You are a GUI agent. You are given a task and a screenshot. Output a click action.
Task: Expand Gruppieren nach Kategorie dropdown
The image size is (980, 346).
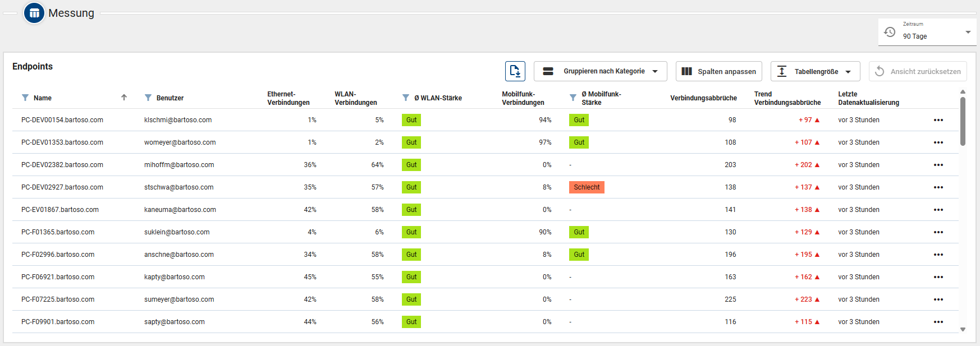pos(600,71)
